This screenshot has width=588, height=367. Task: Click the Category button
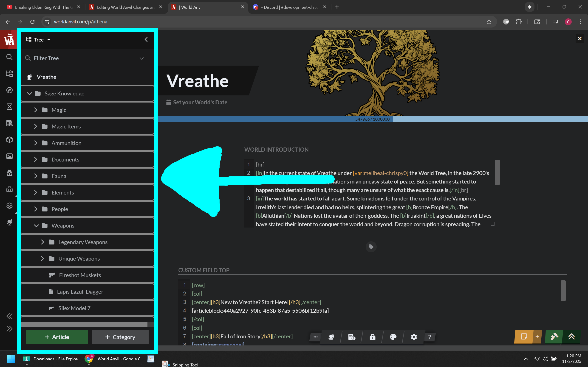tap(120, 337)
